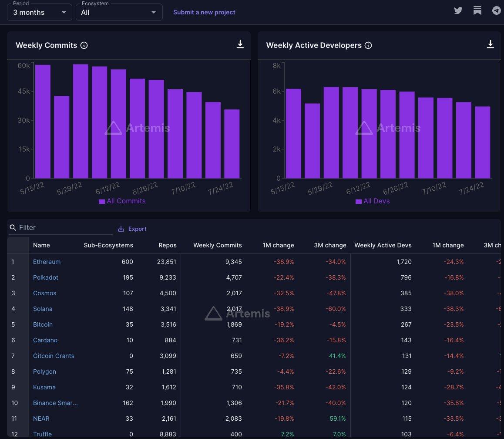
Task: Toggle the All Devs legend series
Action: [x=373, y=201]
